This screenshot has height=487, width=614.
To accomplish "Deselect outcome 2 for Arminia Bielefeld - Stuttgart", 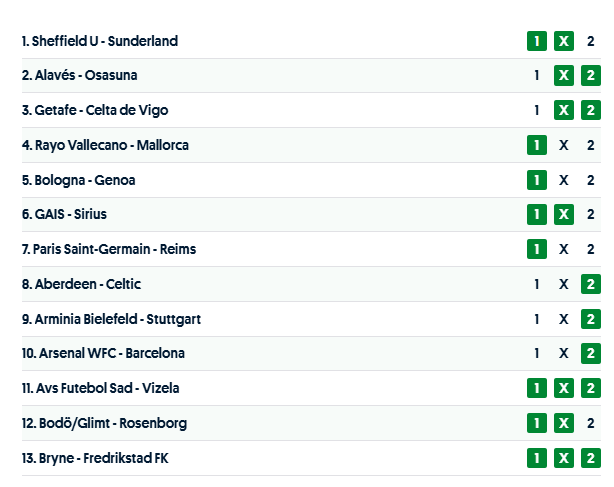I will point(591,319).
